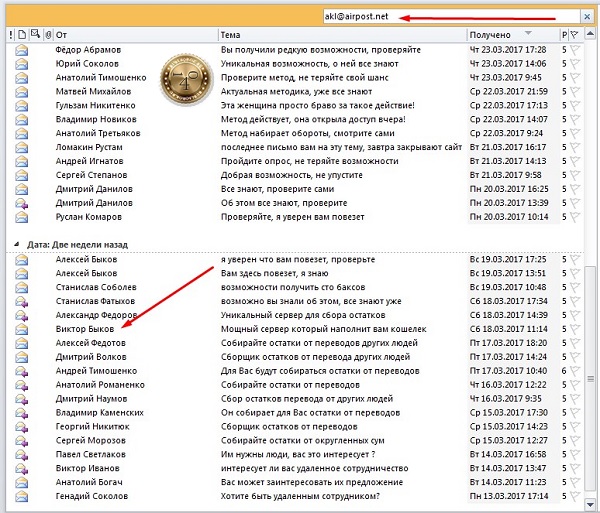Screen dimensions: 600x513
Task: Flag the Фёдор Абрамов message
Action: click(x=575, y=50)
